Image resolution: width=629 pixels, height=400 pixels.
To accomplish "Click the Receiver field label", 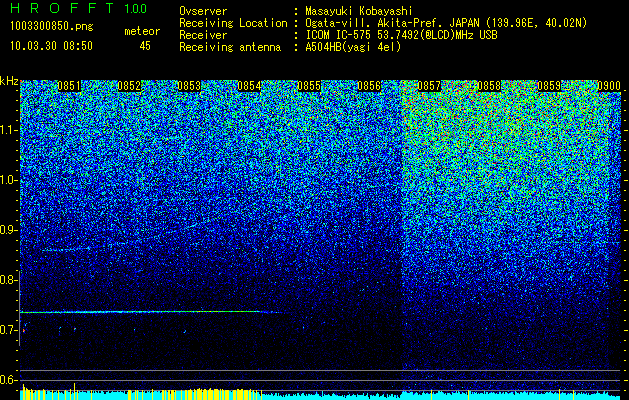I will [203, 35].
